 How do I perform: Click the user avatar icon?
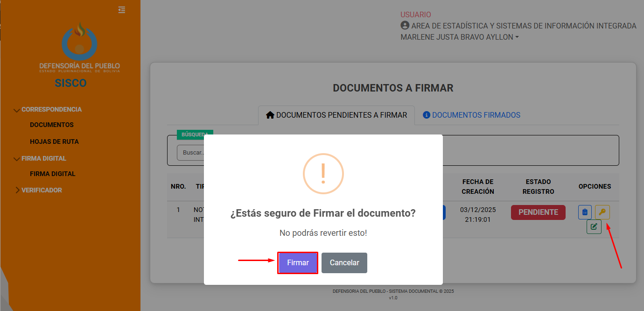(x=405, y=26)
